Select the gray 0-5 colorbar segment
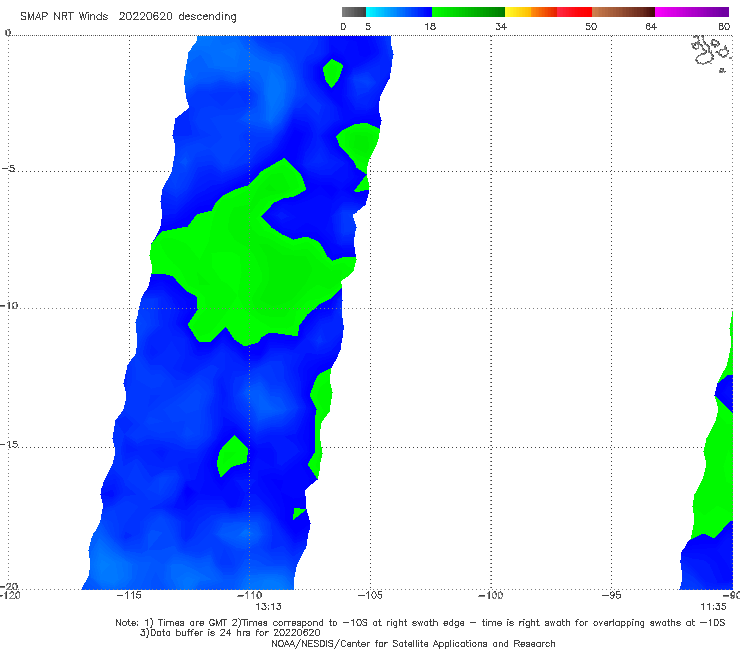This screenshot has width=740, height=650. point(354,12)
